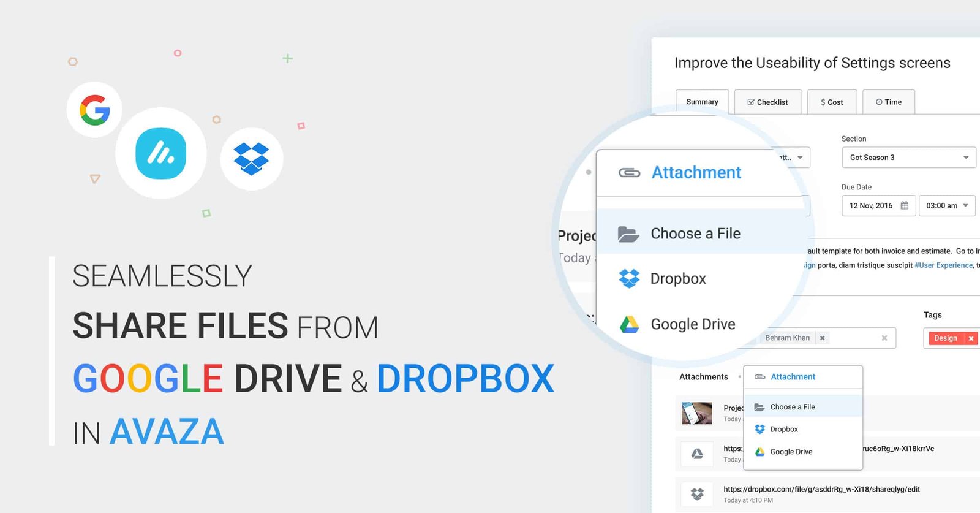The width and height of the screenshot is (980, 513).
Task: Open the project photo attachment thumbnail
Action: pyautogui.click(x=697, y=413)
